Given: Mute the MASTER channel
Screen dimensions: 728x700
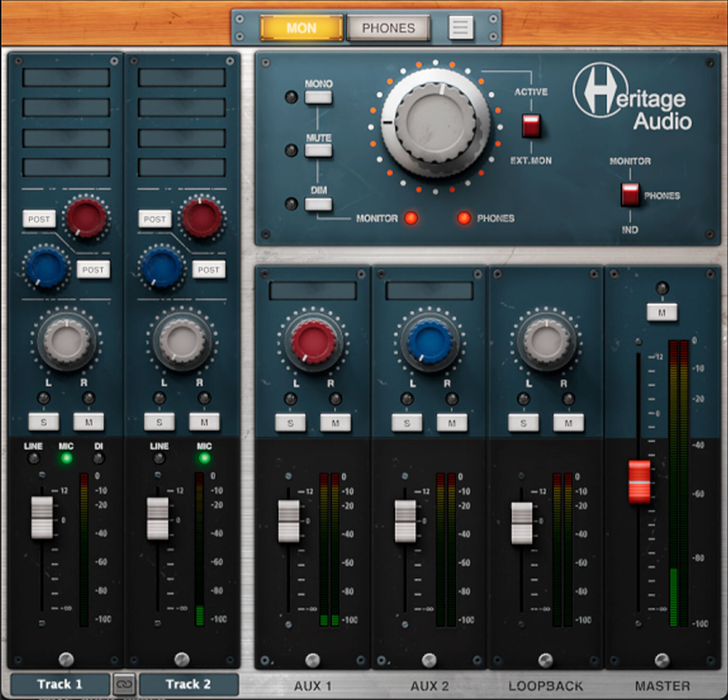Looking at the screenshot, I should 663,312.
